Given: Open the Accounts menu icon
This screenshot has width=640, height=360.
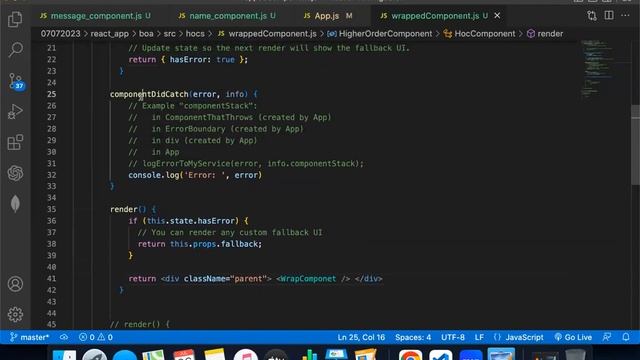Looking at the screenshot, I should [15, 284].
